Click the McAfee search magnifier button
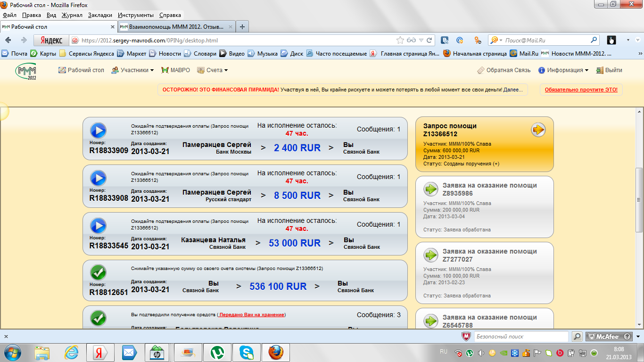Screen dimensions: 644x362 click(577, 337)
